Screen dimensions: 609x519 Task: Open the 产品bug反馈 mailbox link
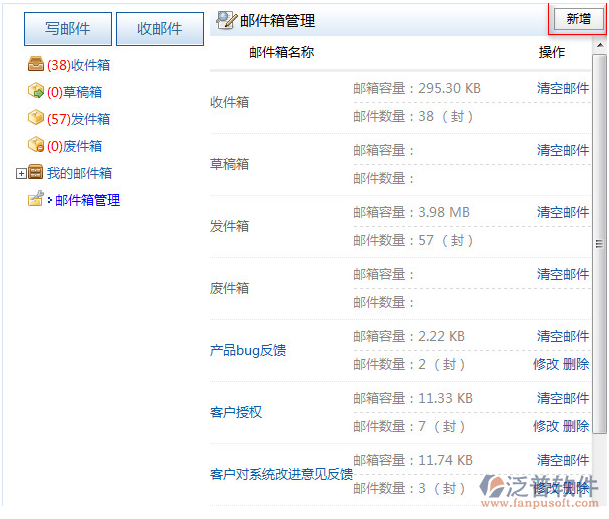coord(248,350)
